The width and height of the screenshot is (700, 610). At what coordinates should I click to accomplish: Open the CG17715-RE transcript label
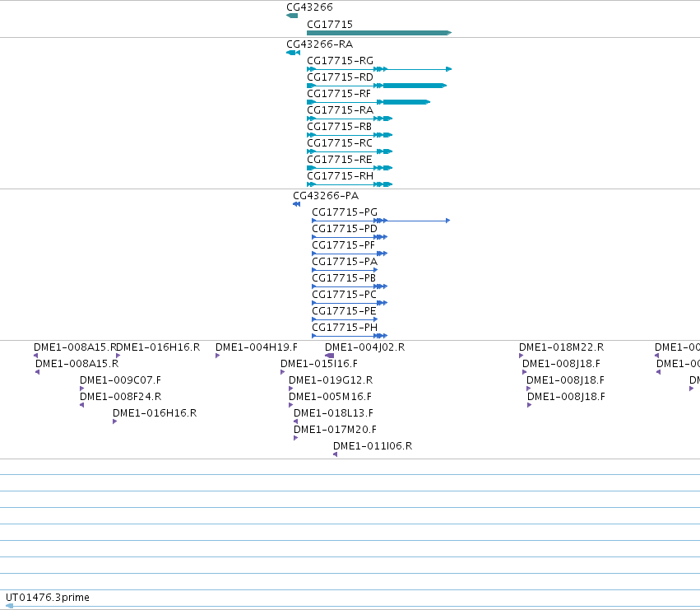(x=340, y=160)
